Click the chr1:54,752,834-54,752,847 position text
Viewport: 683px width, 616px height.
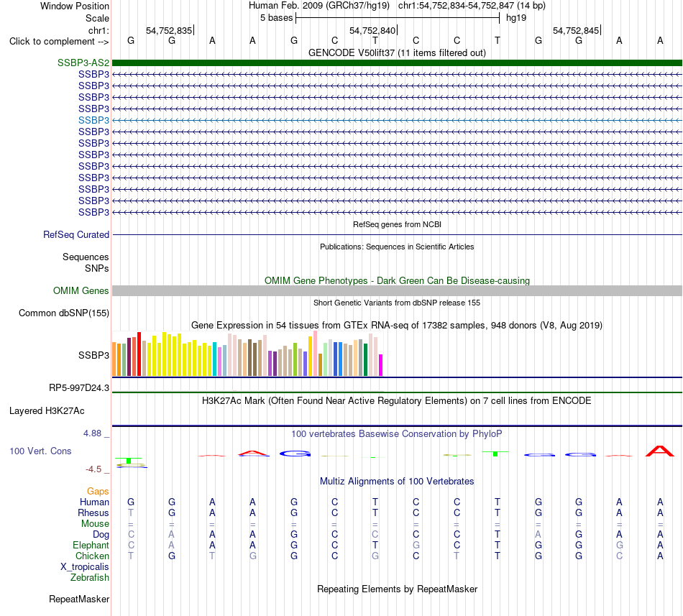tap(472, 6)
